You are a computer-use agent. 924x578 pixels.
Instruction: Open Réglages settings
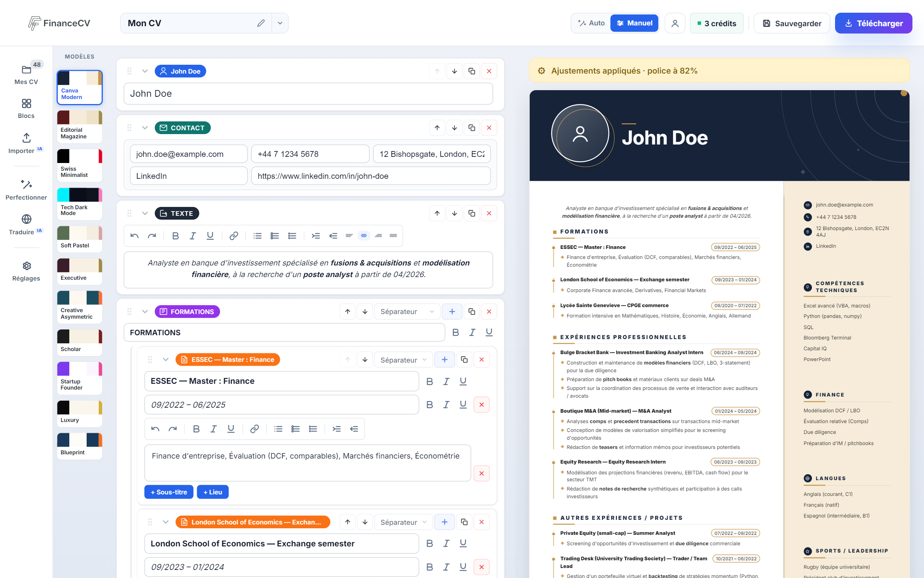pyautogui.click(x=26, y=271)
